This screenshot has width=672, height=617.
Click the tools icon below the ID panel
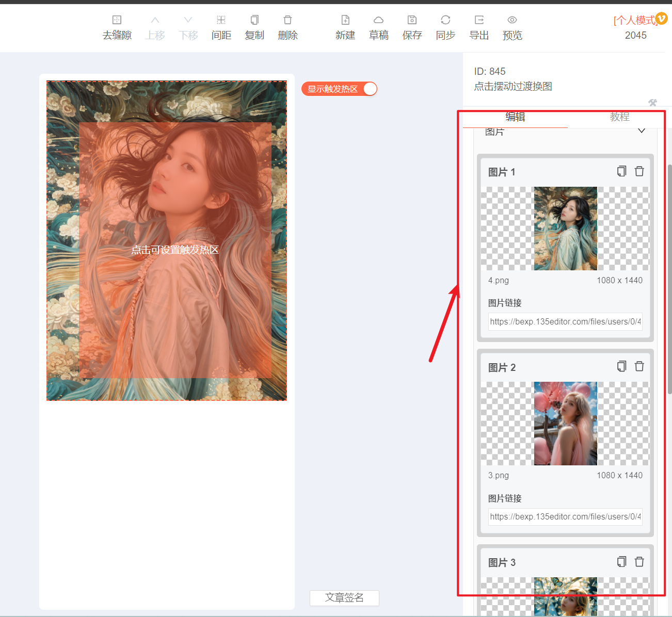point(653,102)
